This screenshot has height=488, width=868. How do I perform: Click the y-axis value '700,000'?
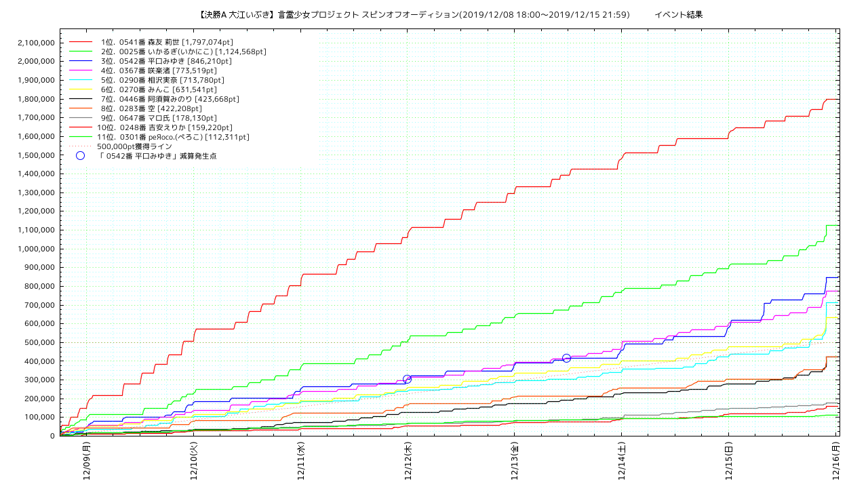(39, 305)
